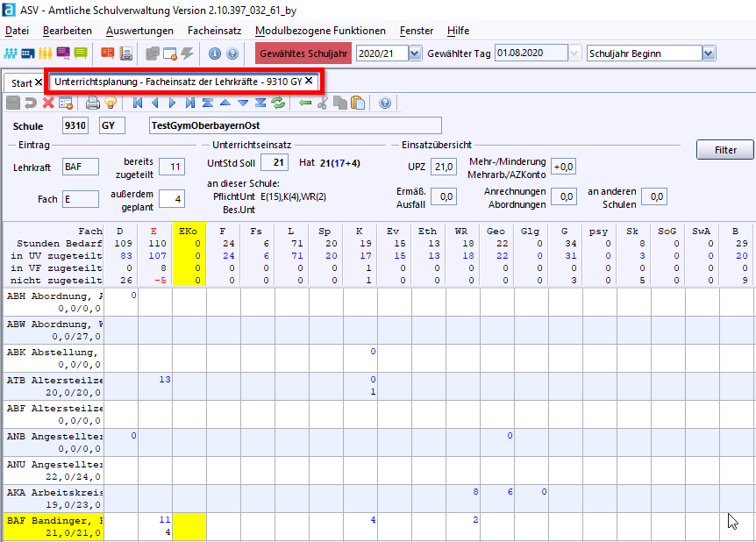Click the value 13 in the ATB row

165,380
